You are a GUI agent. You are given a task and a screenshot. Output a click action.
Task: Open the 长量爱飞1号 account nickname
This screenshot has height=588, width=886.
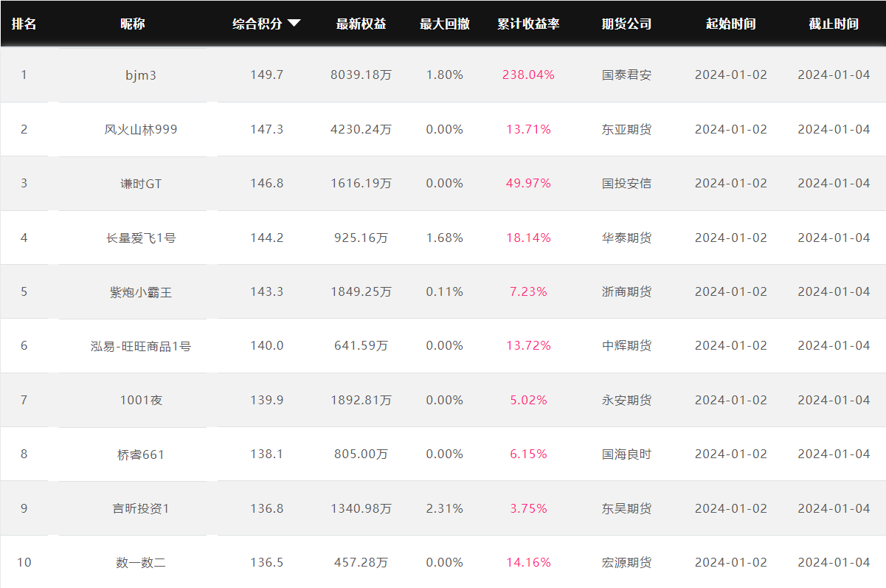141,238
